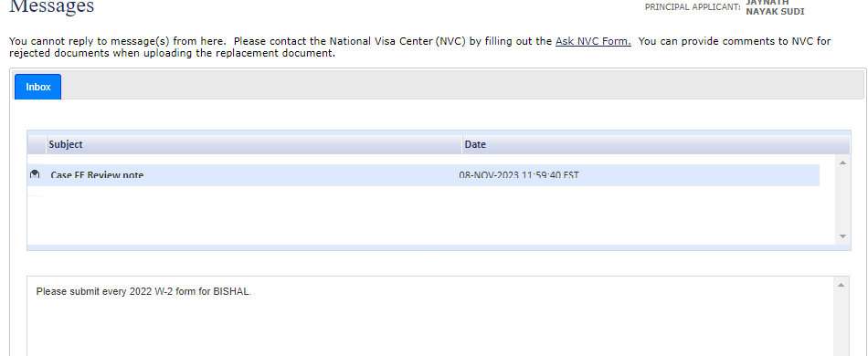Click the message body scroll-up arrow
The width and height of the screenshot is (868, 356).
(x=841, y=285)
